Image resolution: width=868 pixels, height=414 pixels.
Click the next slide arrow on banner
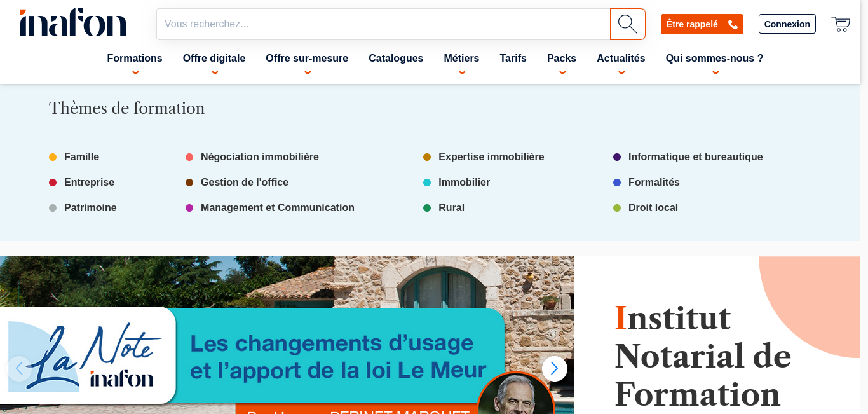[x=555, y=369]
